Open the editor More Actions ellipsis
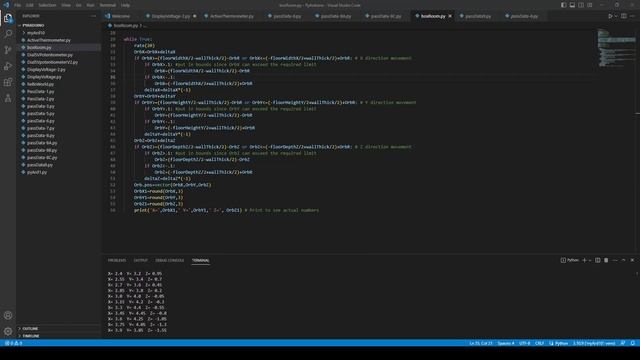 click(632, 16)
